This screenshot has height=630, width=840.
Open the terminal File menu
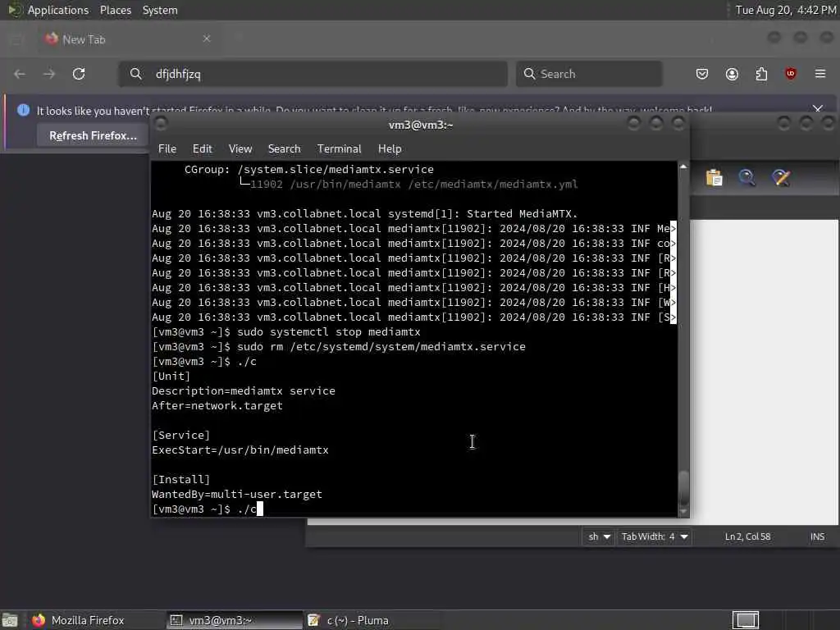[167, 149]
